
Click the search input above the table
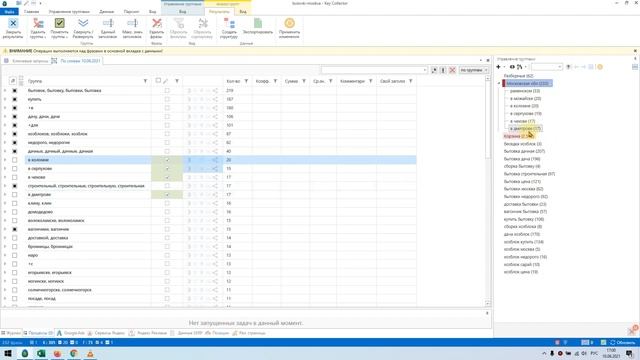pos(374,70)
